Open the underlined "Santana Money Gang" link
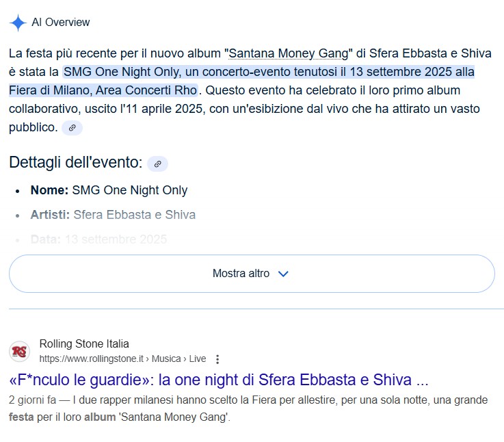504x442 pixels. (x=290, y=53)
